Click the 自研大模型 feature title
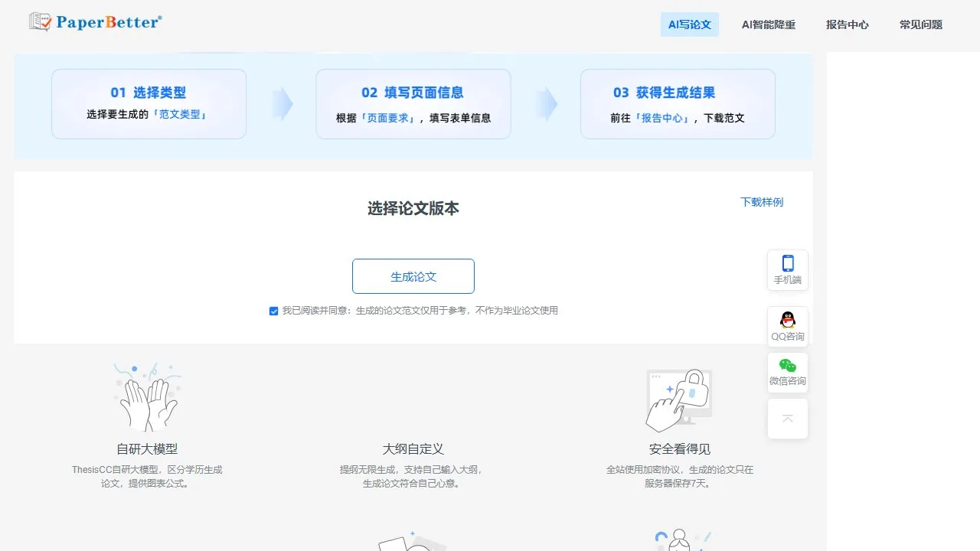Image resolution: width=980 pixels, height=551 pixels. (147, 449)
